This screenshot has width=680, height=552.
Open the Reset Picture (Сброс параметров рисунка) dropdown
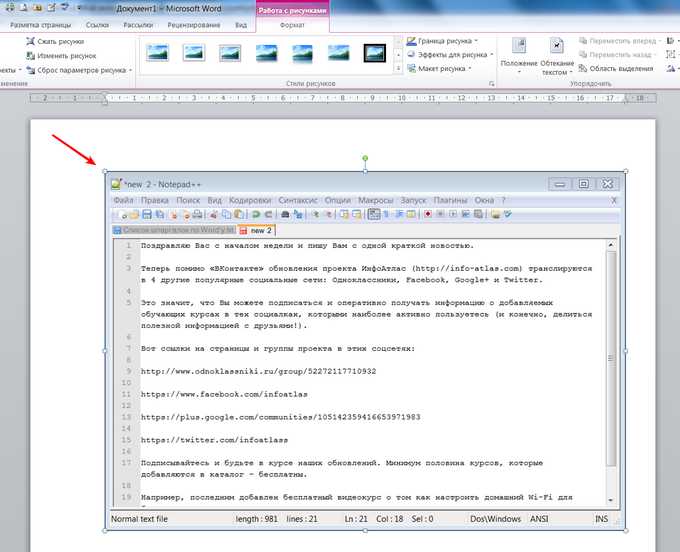click(79, 70)
